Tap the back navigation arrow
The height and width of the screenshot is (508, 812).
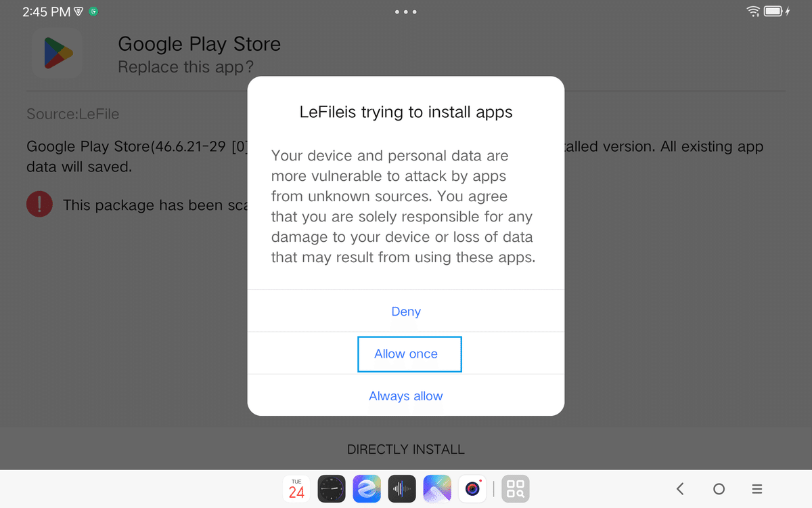pyautogui.click(x=680, y=488)
